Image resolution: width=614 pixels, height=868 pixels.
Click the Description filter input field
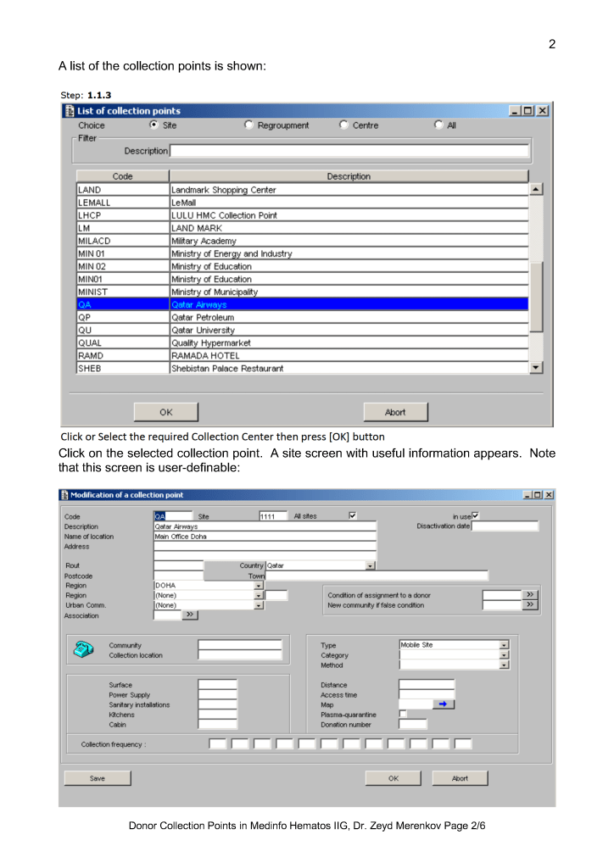(x=349, y=151)
